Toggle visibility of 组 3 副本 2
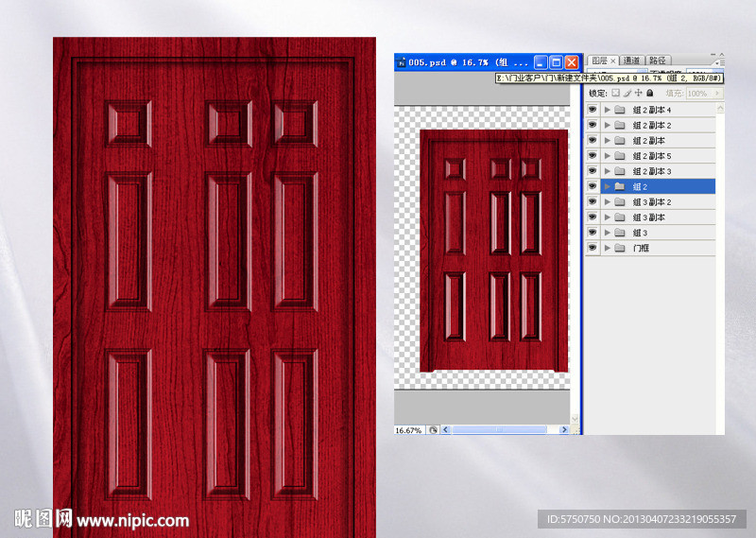Viewport: 756px width, 538px height. coord(593,202)
